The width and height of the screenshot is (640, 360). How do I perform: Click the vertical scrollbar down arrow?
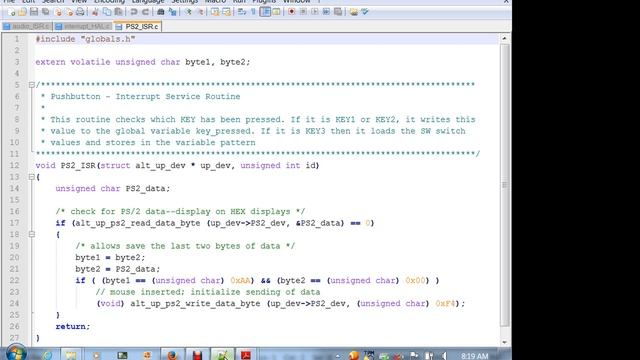[x=504, y=342]
